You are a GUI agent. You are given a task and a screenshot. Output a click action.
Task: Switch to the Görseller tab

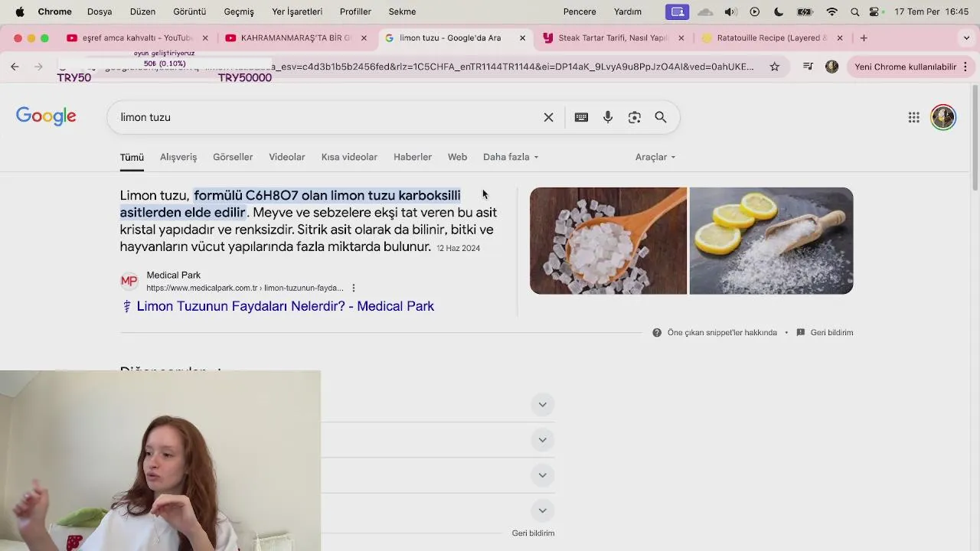tap(233, 157)
